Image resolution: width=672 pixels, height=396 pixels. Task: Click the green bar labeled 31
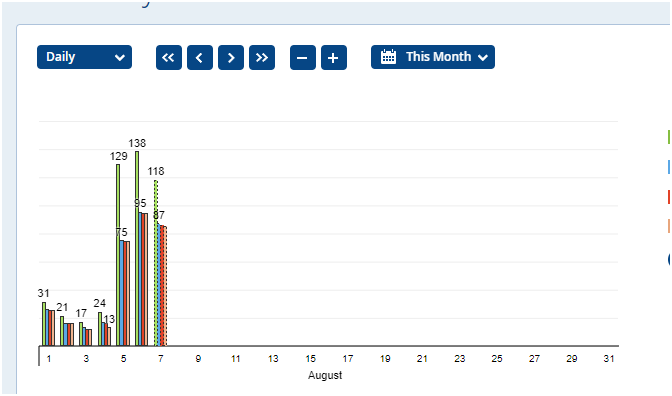pos(44,324)
